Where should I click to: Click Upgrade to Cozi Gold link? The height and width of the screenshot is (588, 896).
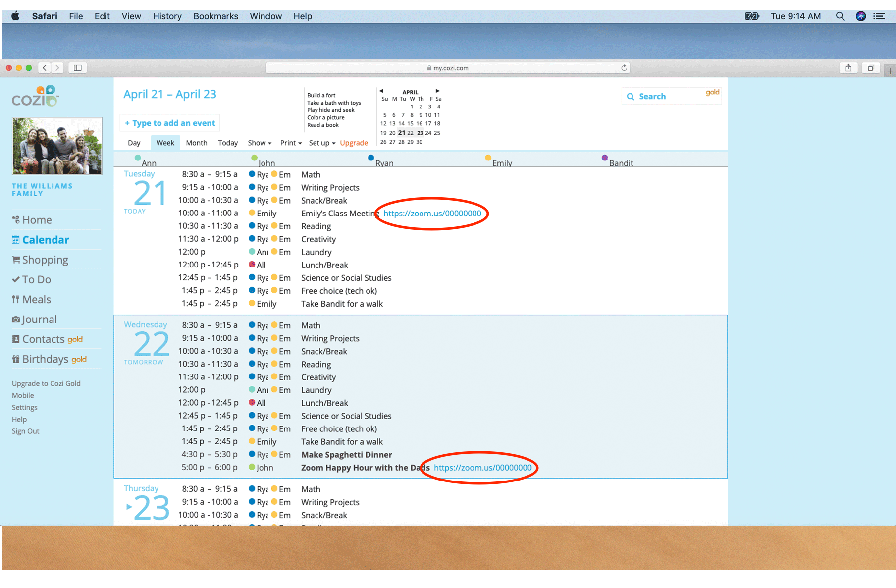[x=46, y=383]
